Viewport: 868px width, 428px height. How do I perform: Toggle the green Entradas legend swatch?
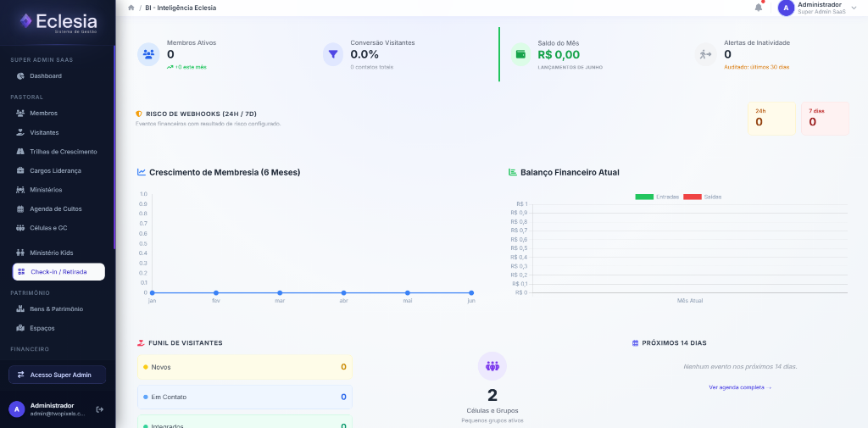point(644,197)
